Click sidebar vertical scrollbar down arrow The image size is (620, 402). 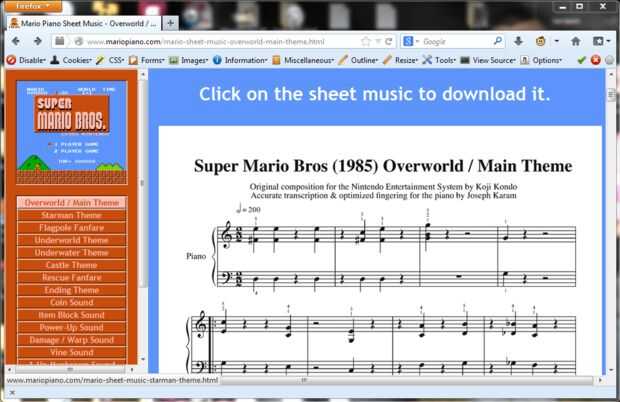143,359
